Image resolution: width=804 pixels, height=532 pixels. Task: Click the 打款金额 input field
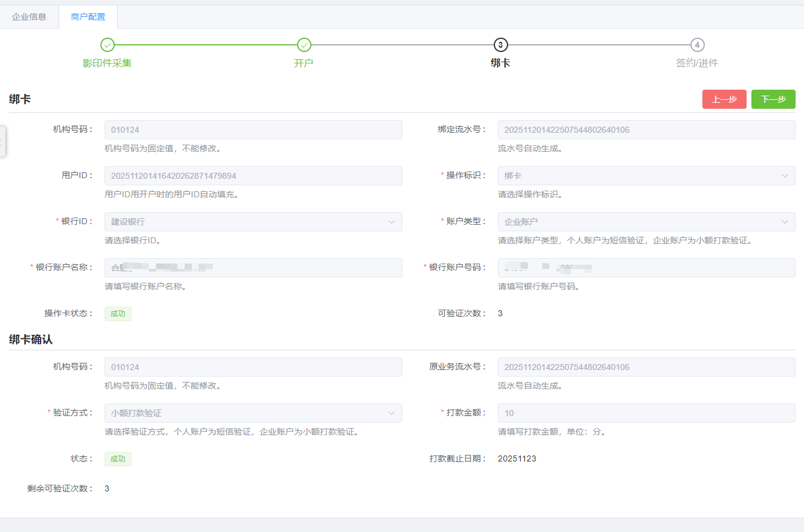pos(646,413)
